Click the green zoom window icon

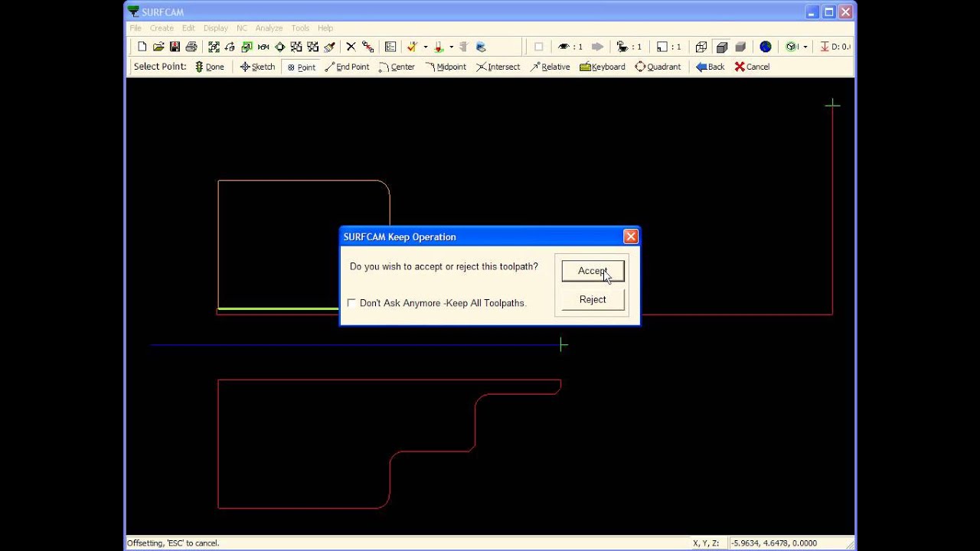click(x=247, y=47)
